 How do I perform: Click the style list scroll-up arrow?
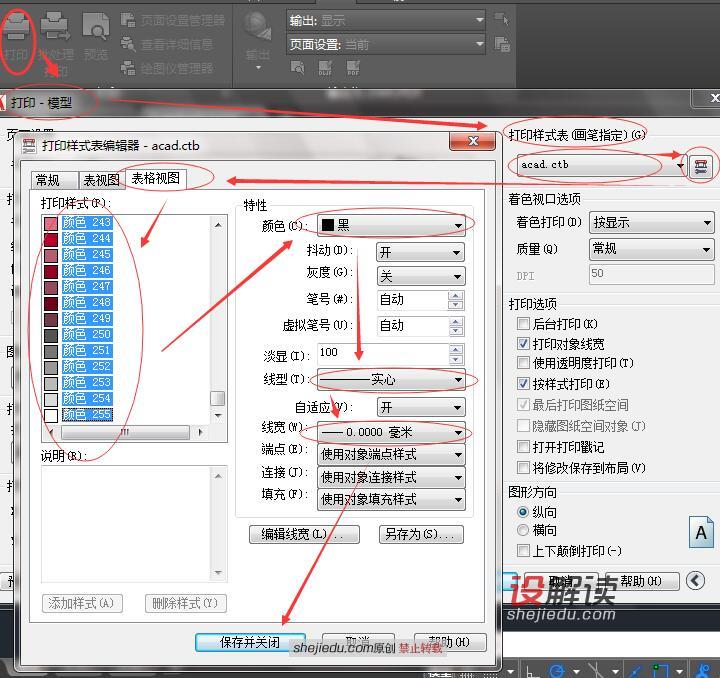(x=218, y=225)
